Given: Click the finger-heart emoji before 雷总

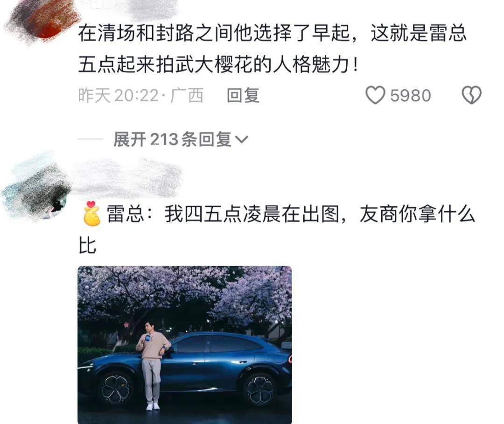Looking at the screenshot, I should pos(91,213).
